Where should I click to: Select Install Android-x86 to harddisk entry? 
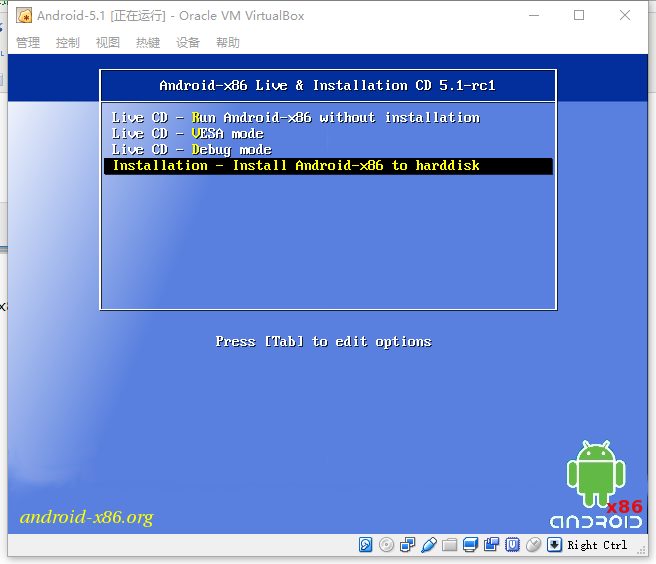coord(328,166)
